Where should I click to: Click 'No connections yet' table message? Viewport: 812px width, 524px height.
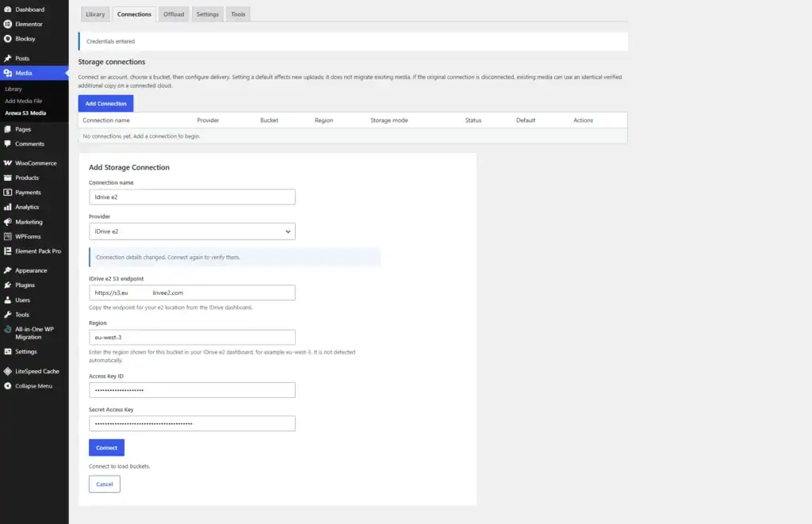[141, 136]
